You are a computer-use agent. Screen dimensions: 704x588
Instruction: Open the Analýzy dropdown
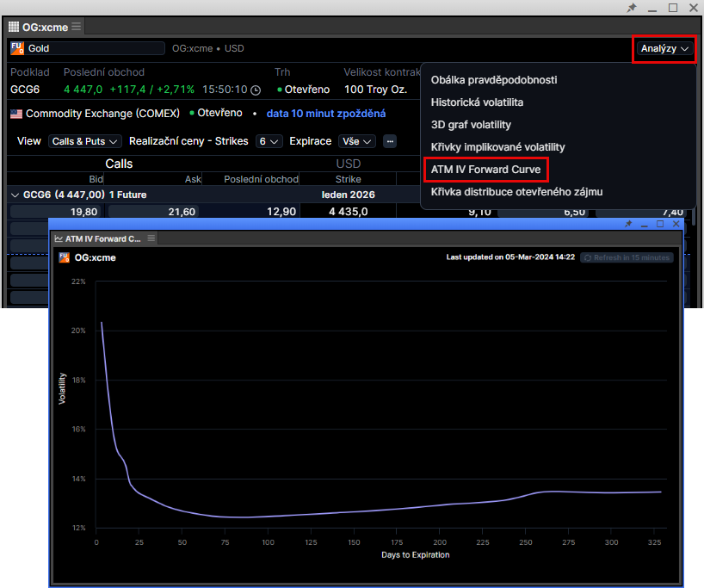pos(664,49)
